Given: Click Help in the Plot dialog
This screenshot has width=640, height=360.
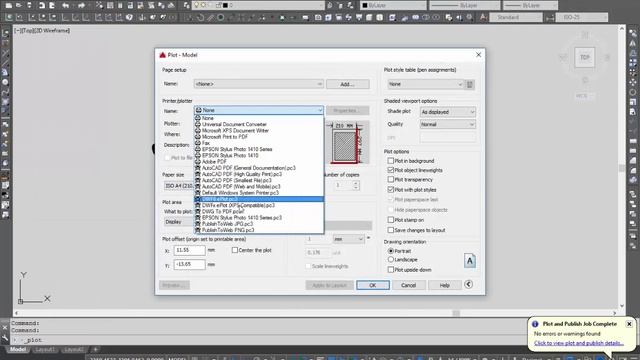Looking at the screenshot, I should (x=444, y=285).
